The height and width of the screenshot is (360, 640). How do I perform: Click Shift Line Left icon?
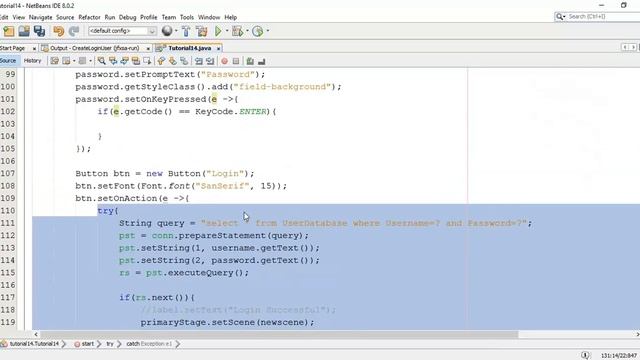(x=199, y=61)
